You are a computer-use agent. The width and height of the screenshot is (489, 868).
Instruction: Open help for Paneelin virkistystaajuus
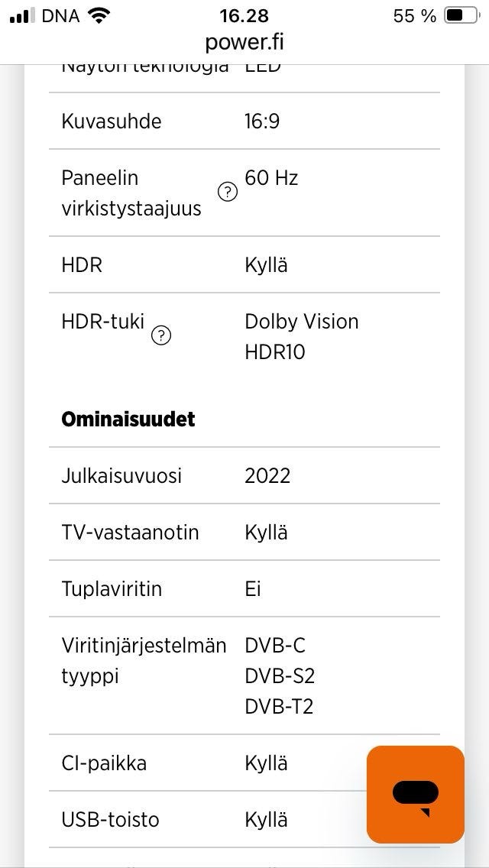pyautogui.click(x=227, y=193)
